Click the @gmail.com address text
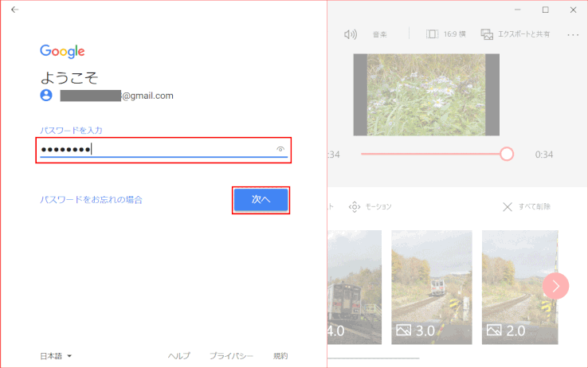The image size is (588, 368). click(147, 96)
